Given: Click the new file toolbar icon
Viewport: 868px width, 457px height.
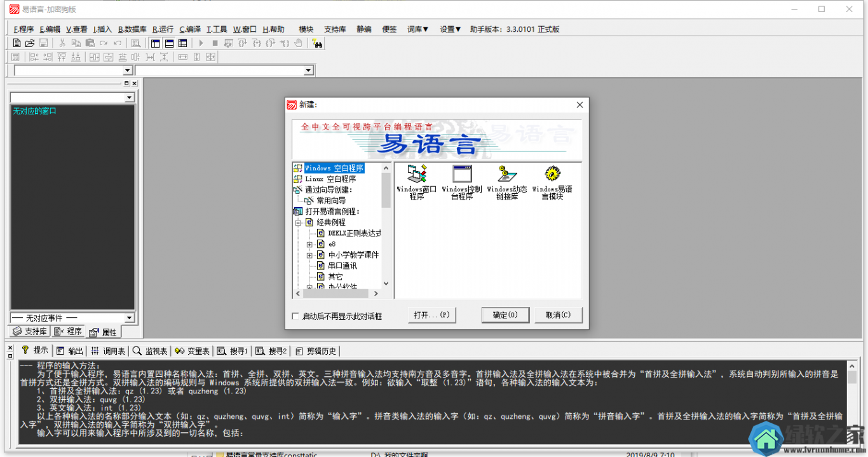Looking at the screenshot, I should 17,43.
